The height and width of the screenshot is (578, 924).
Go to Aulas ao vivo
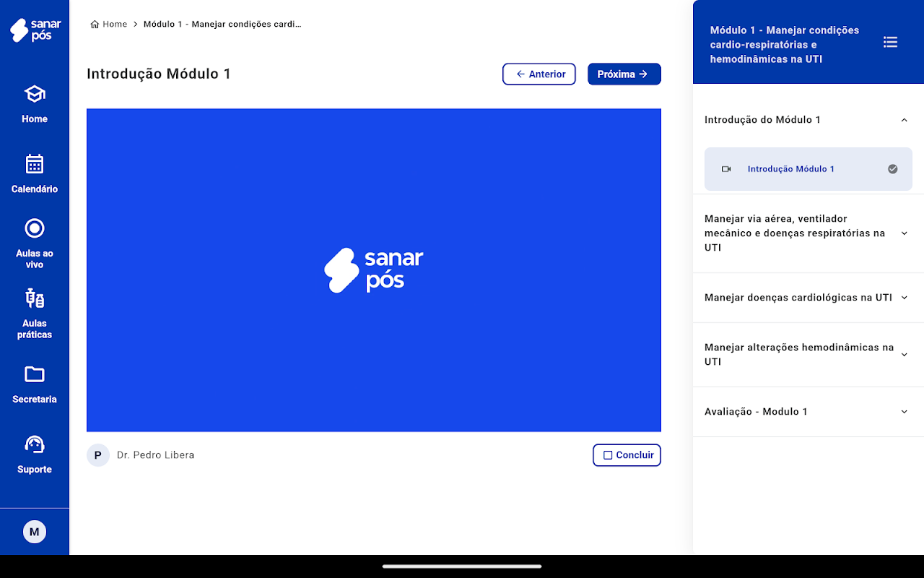click(35, 243)
